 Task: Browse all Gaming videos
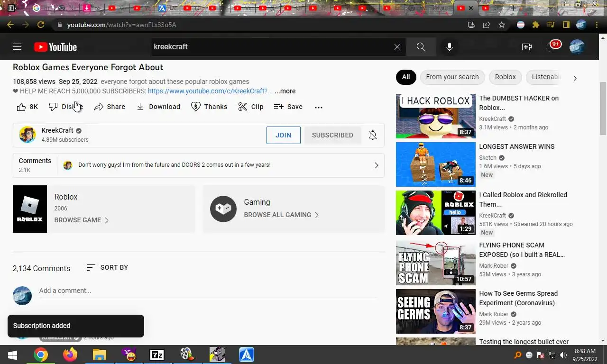point(282,215)
